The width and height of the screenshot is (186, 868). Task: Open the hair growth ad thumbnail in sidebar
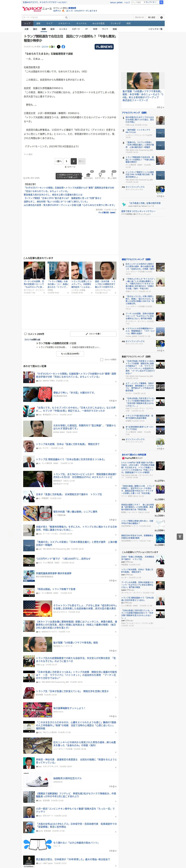tap(143, 81)
